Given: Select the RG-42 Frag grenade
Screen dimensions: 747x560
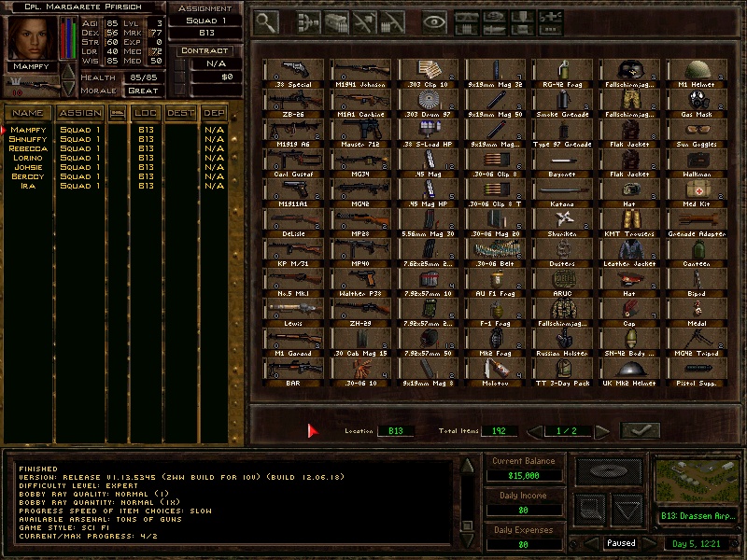Looking at the screenshot, I should point(562,74).
